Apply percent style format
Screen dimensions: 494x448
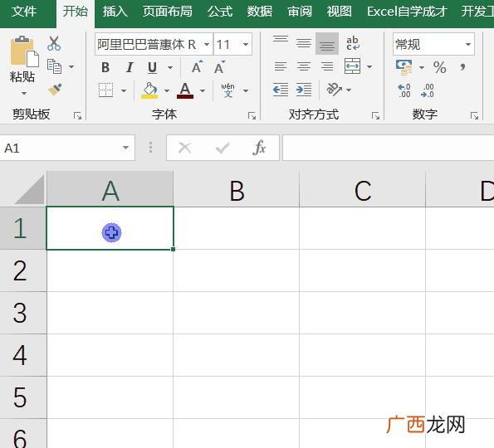click(x=439, y=67)
